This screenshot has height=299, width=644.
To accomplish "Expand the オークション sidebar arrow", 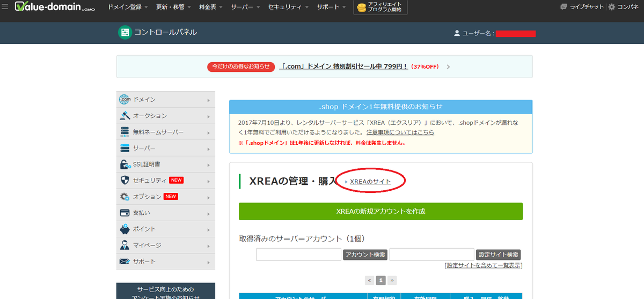I will [208, 116].
